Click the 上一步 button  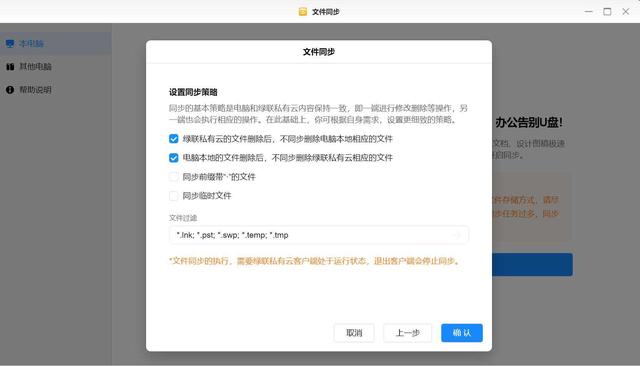point(407,333)
